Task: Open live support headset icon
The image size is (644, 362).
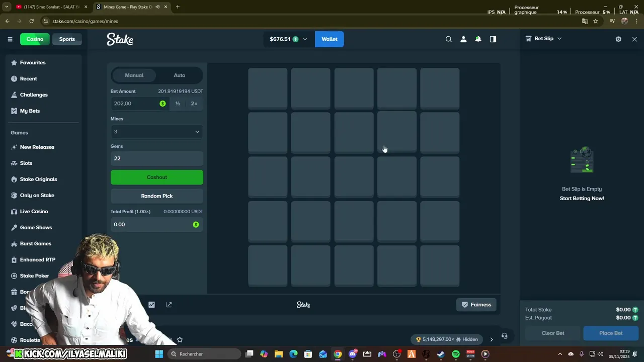Action: click(x=505, y=336)
